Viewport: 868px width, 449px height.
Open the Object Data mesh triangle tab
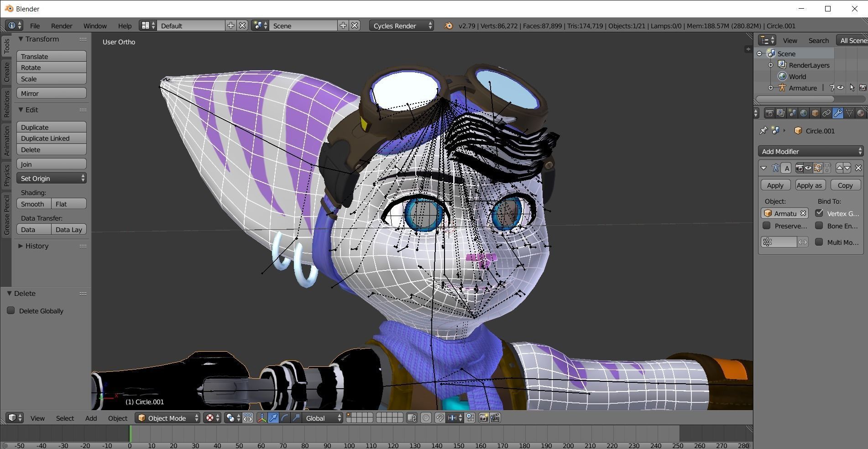(849, 113)
